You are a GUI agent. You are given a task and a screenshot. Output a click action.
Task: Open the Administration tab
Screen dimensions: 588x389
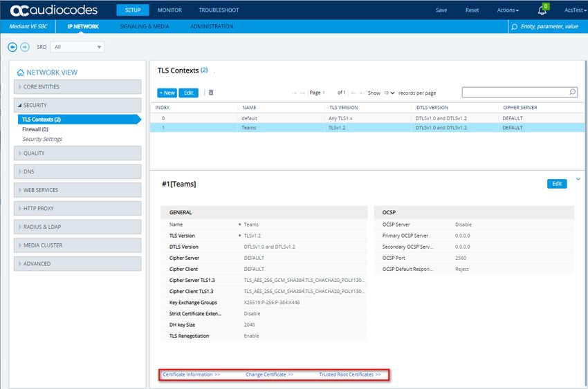tap(212, 26)
